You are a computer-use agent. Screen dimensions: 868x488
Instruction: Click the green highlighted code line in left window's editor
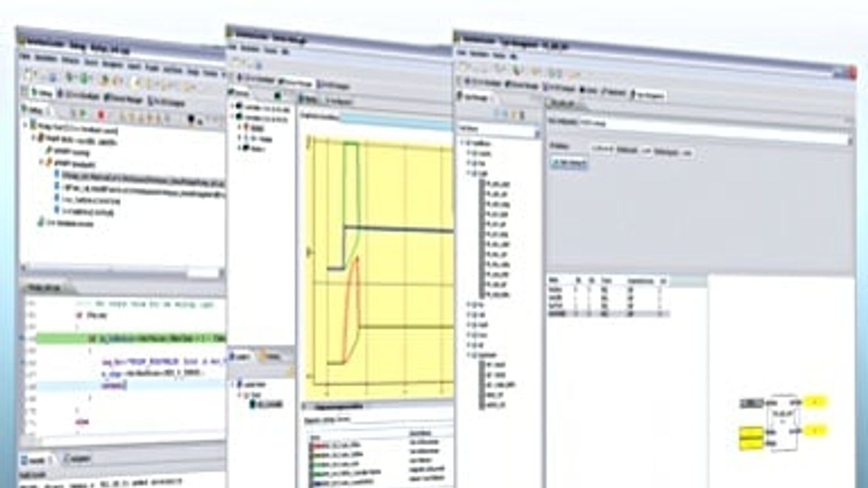130,338
